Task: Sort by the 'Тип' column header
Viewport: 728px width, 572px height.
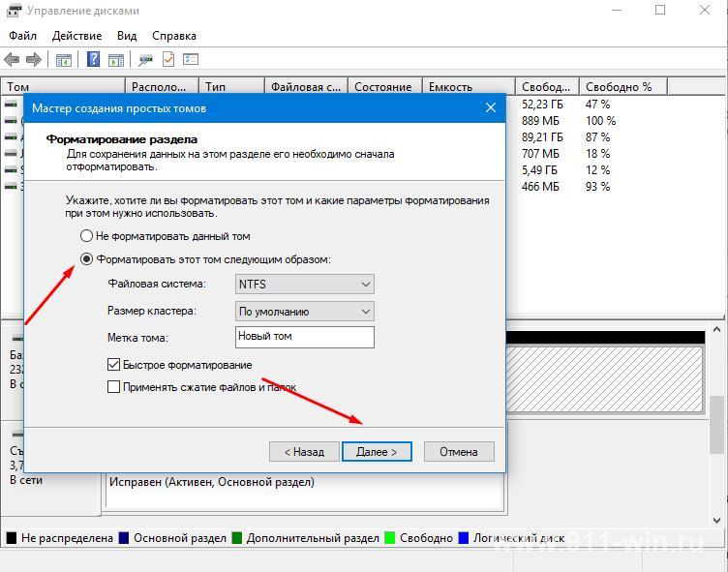Action: click(x=231, y=87)
